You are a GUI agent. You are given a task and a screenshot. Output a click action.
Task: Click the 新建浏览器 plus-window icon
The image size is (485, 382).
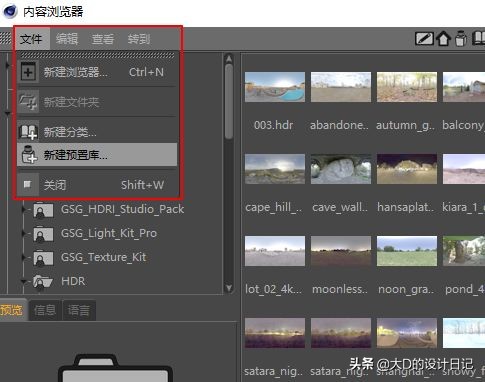[28, 72]
